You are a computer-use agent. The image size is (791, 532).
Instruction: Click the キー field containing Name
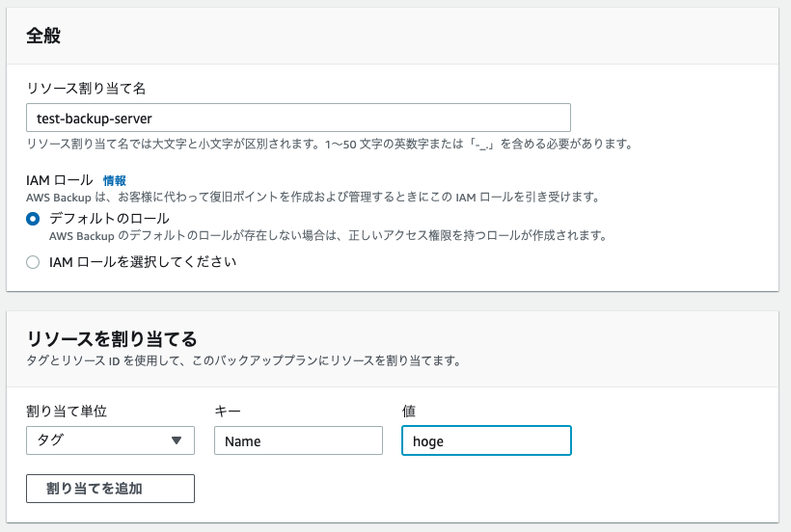[298, 440]
